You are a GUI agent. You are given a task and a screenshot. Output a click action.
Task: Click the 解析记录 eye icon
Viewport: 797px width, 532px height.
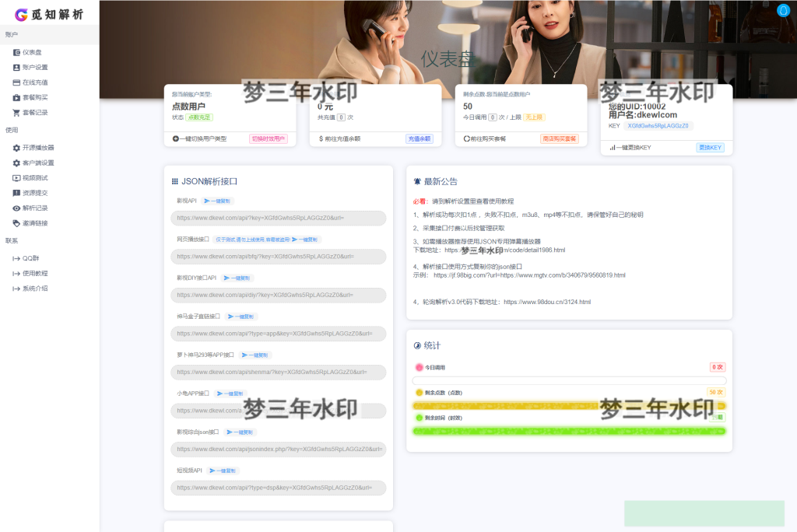16,208
